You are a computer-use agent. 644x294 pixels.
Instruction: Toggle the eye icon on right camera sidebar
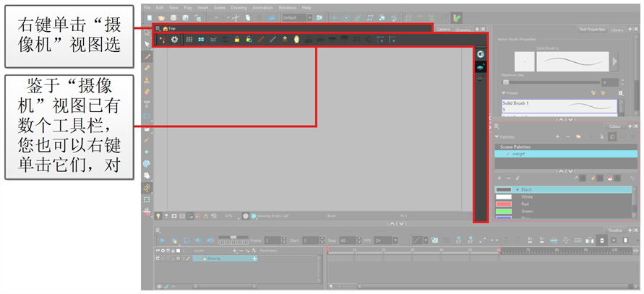(x=480, y=54)
